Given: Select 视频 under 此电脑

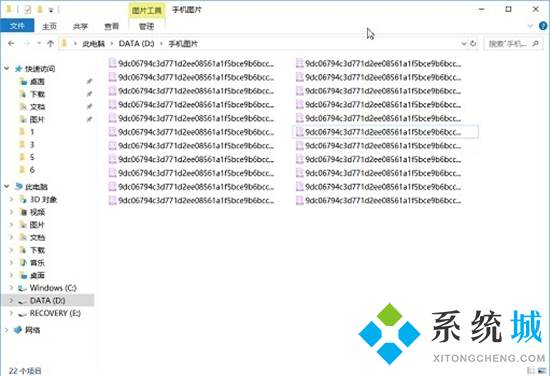Looking at the screenshot, I should [37, 212].
